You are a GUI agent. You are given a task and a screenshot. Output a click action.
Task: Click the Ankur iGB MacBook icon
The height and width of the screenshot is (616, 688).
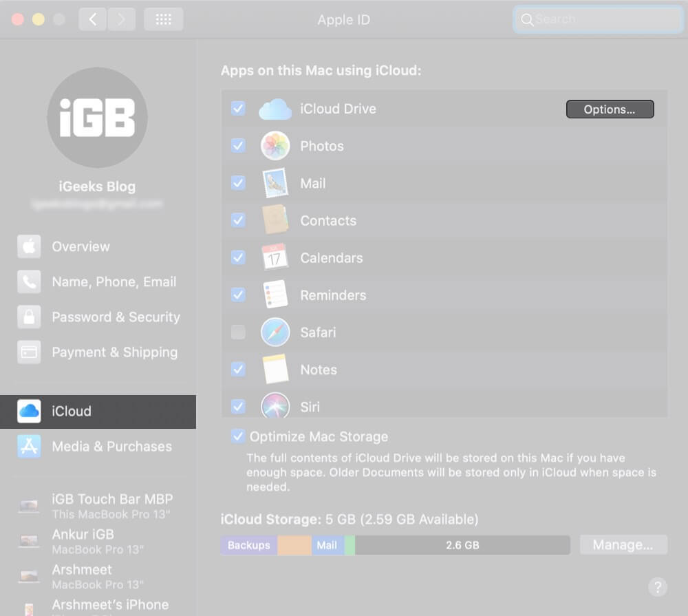(x=29, y=541)
